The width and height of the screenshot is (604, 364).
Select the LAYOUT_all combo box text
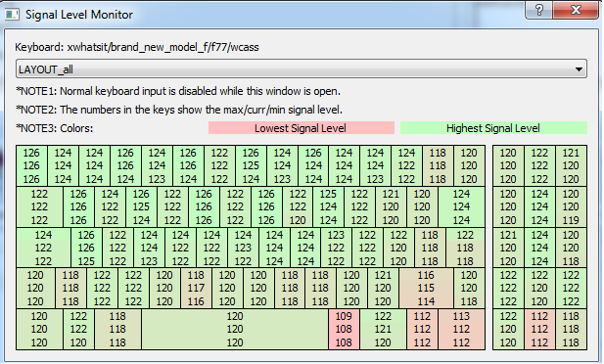(x=46, y=69)
